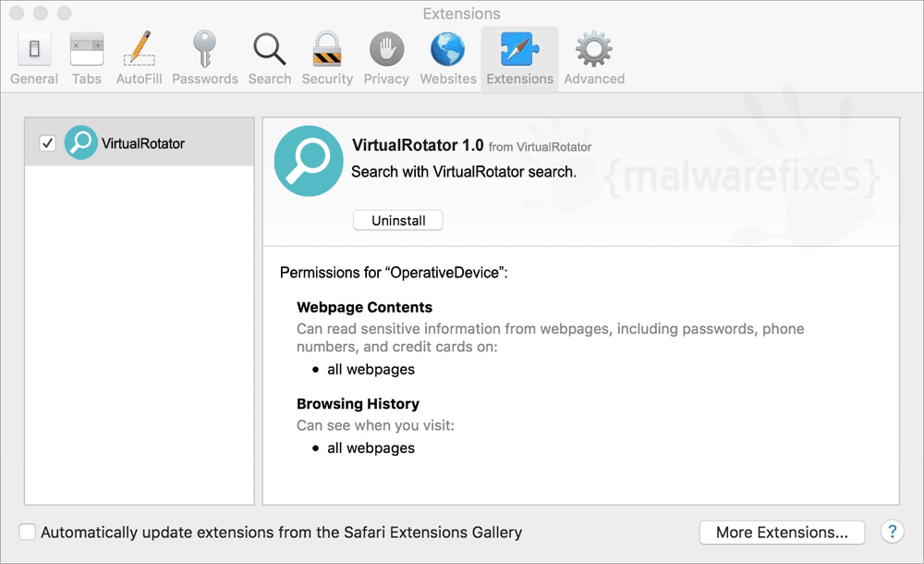Open the Privacy hand icon

[x=386, y=49]
